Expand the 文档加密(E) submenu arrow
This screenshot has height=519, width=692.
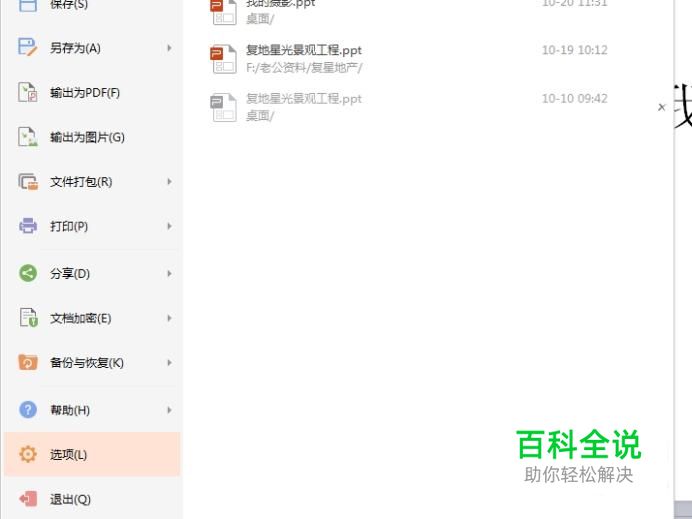[x=169, y=318]
